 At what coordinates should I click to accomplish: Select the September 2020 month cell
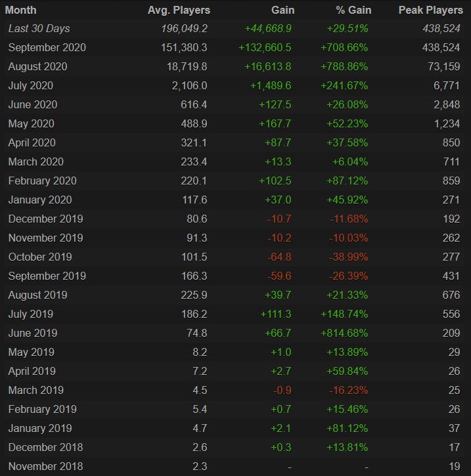point(47,48)
